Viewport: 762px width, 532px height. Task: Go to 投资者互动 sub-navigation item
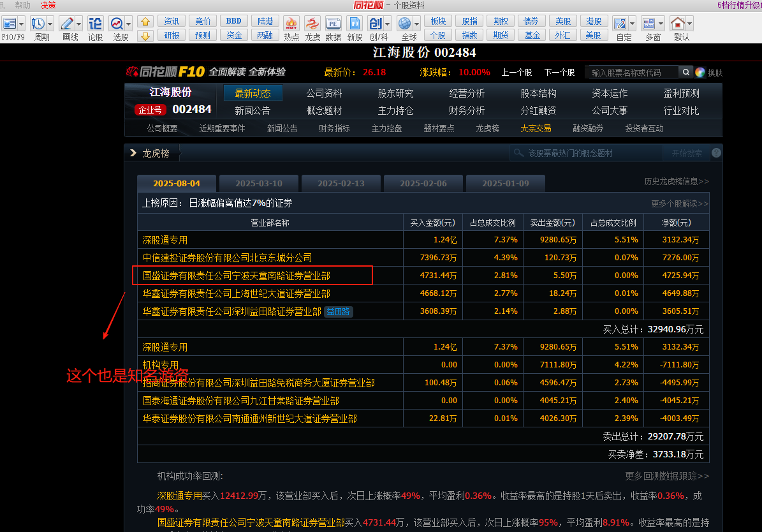644,128
